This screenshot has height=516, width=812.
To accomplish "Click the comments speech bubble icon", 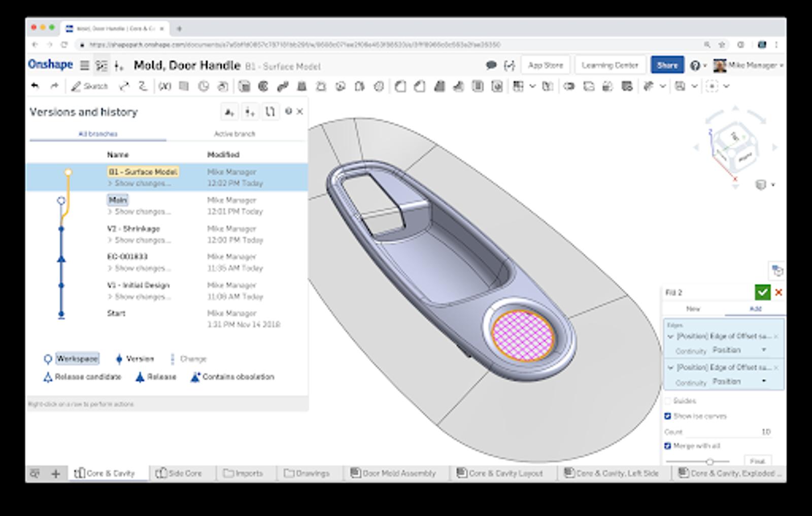I will pos(491,66).
